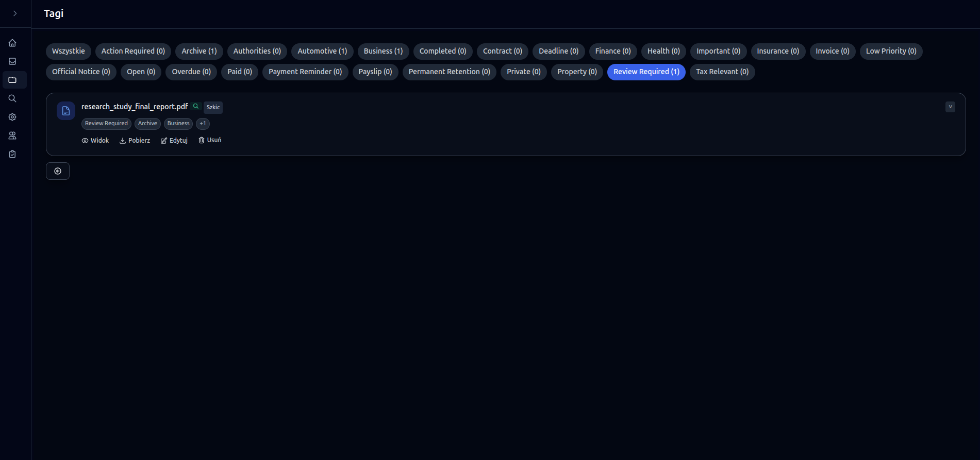Select the Wszystkie tag filter

69,51
